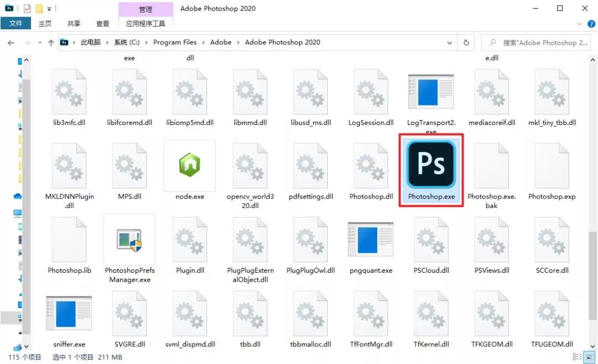Select the TfKernel.dll file icon

(x=431, y=313)
